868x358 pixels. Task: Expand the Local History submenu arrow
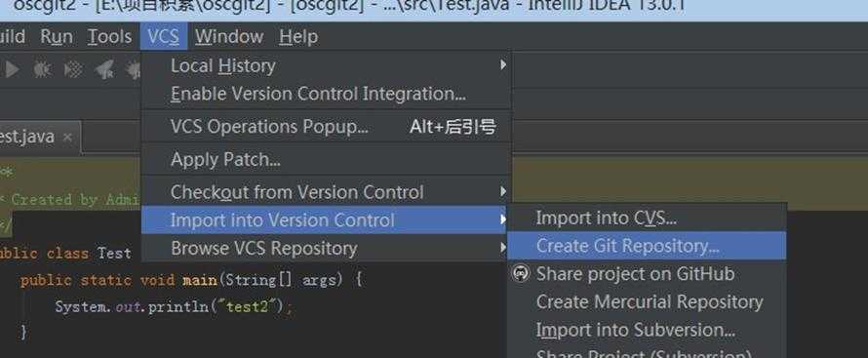(502, 65)
